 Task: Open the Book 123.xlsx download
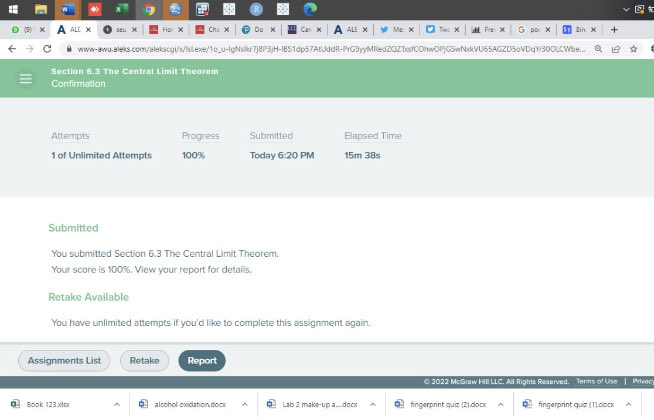48,404
